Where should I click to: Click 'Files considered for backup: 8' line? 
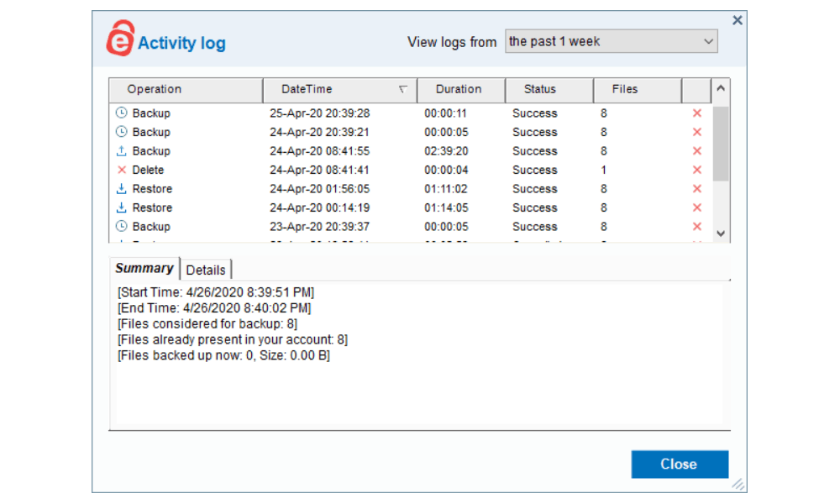click(x=207, y=324)
